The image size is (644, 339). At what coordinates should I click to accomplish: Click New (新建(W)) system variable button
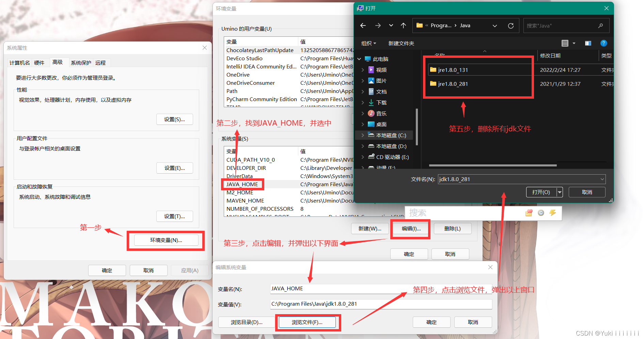(370, 228)
